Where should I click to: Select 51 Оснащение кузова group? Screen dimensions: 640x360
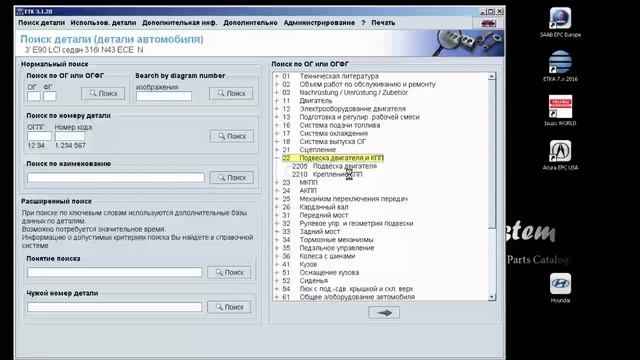pos(321,272)
